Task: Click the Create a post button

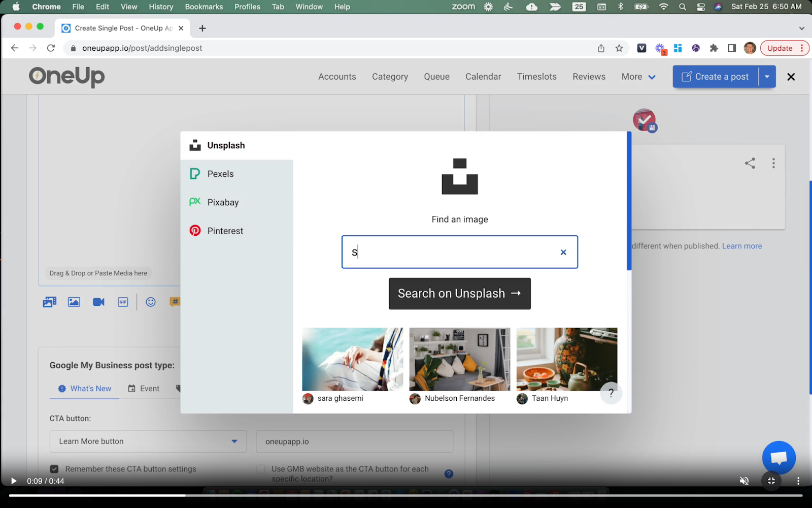Action: [716, 77]
